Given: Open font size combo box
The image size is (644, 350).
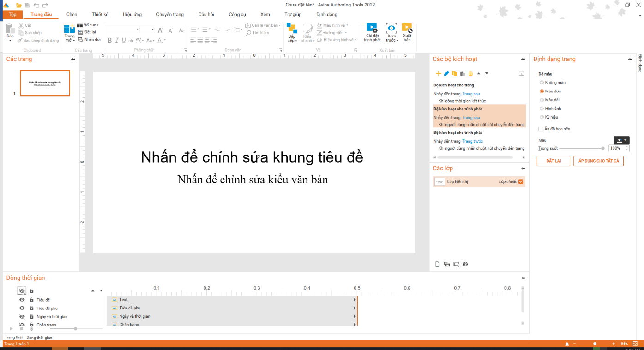Looking at the screenshot, I should coord(148,30).
